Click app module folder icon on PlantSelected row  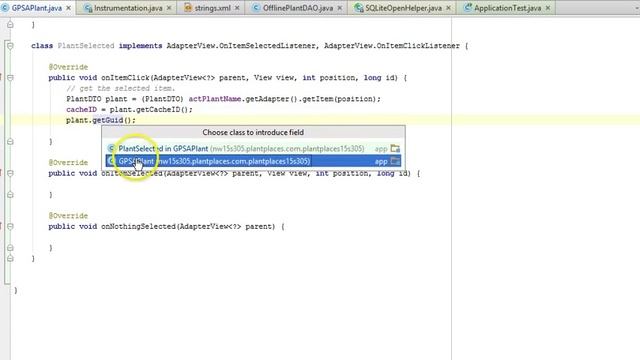click(x=395, y=149)
